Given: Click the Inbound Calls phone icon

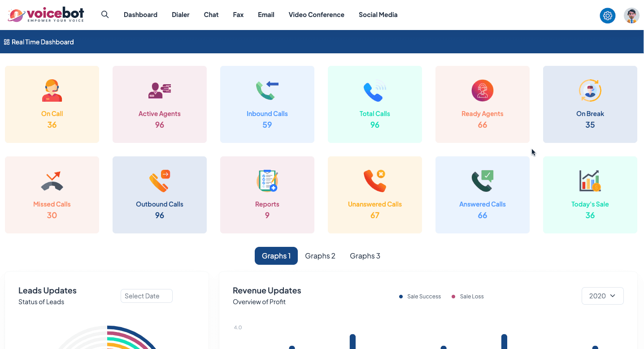Looking at the screenshot, I should point(267,91).
